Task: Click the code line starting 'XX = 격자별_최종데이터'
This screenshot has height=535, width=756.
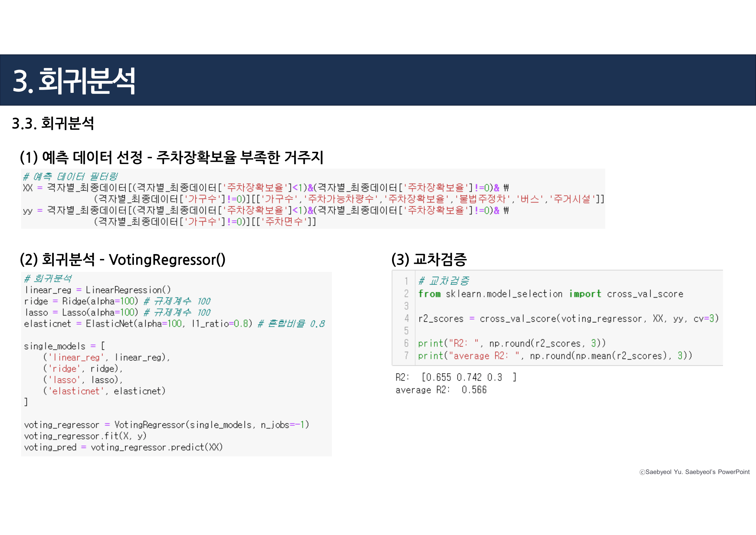Action: (266, 188)
